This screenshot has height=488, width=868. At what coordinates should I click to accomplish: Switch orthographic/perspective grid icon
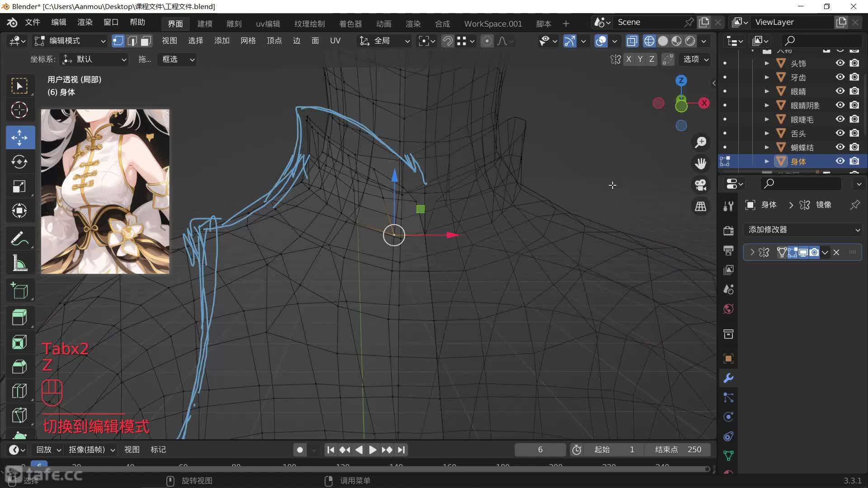tap(701, 206)
